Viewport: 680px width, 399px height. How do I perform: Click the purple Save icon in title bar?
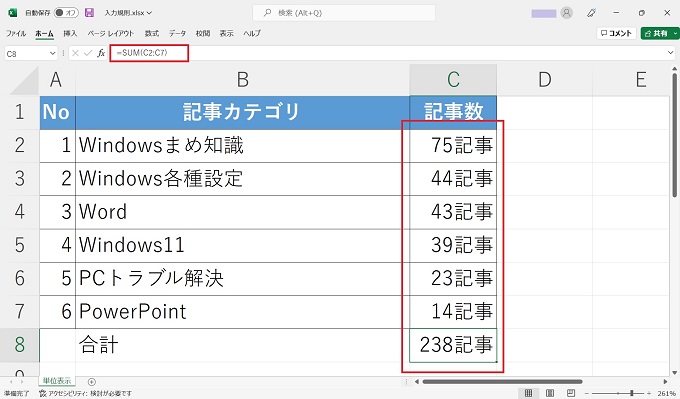tap(89, 13)
